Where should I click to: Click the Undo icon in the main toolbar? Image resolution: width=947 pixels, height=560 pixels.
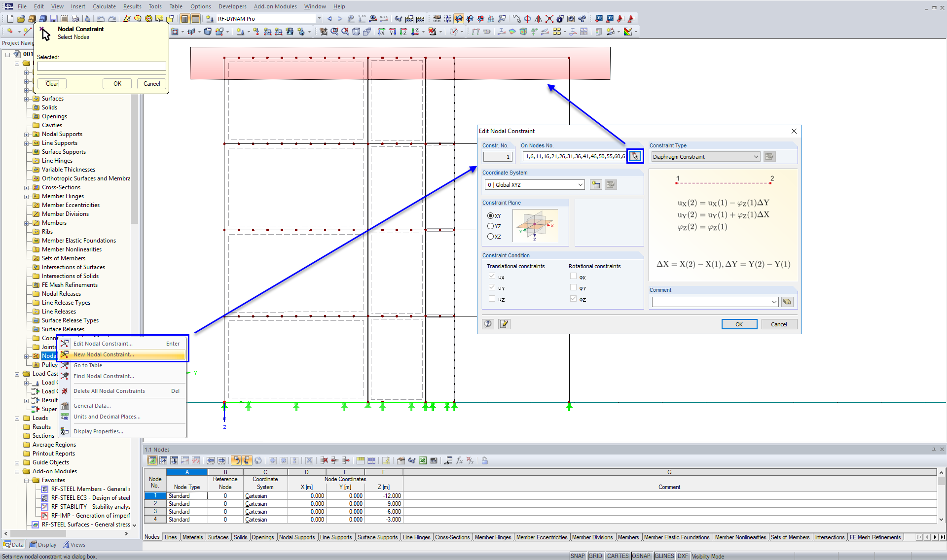(102, 18)
